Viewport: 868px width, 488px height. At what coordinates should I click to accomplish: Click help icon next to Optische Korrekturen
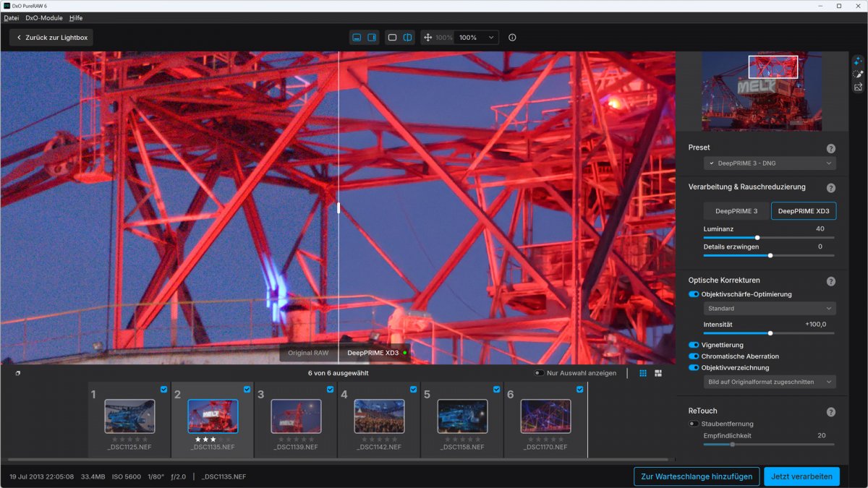(831, 281)
